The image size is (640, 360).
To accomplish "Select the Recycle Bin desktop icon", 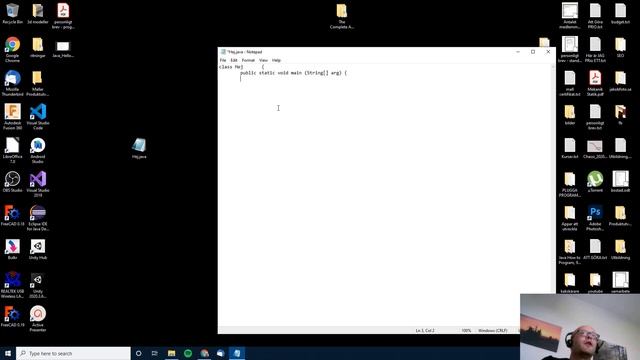I will [x=13, y=14].
